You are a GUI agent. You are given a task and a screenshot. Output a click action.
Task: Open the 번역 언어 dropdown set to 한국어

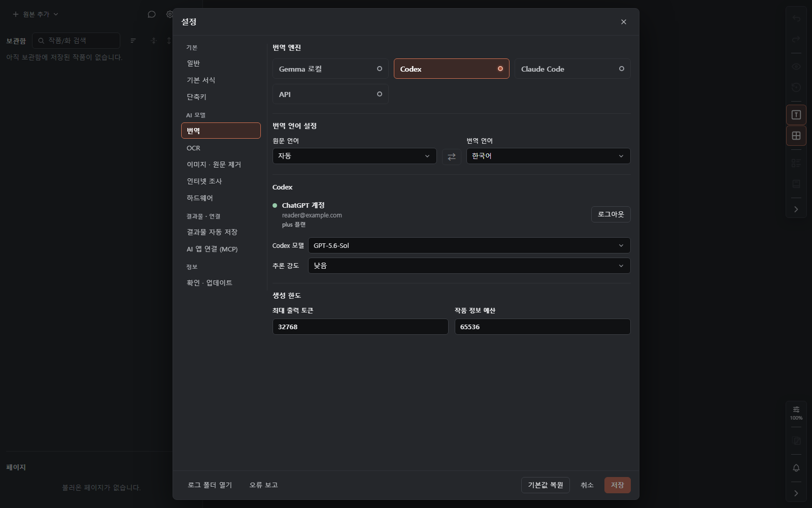549,156
